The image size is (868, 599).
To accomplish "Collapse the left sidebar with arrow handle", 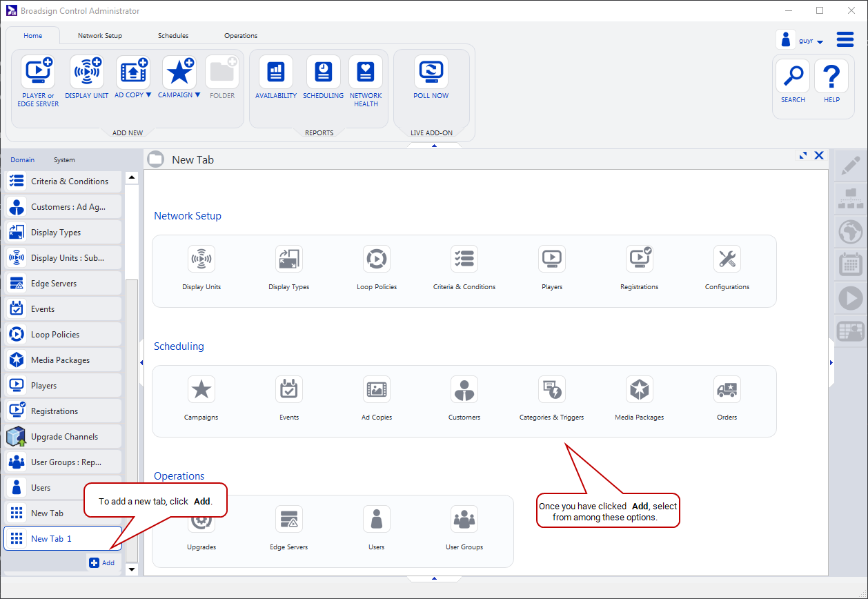I will pos(141,362).
